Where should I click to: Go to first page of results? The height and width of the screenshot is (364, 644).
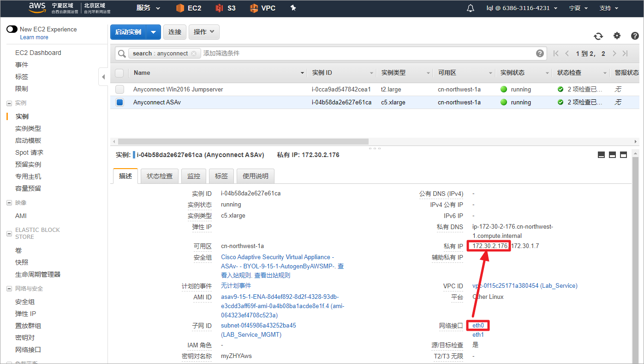coord(556,54)
